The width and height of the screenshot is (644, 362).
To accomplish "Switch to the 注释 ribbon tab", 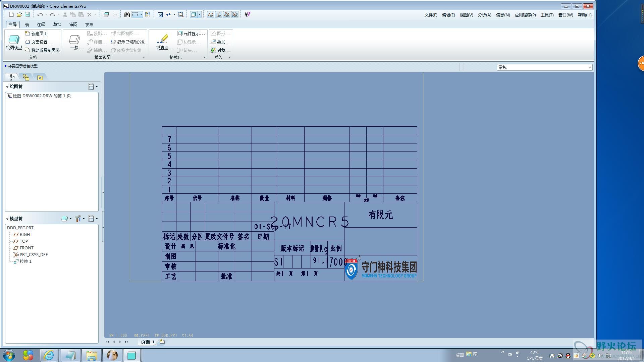I will (41, 24).
